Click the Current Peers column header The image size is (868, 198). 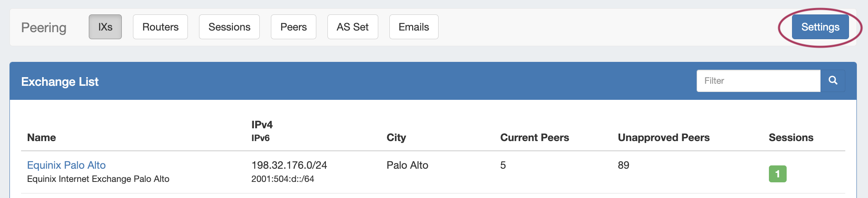pos(534,138)
